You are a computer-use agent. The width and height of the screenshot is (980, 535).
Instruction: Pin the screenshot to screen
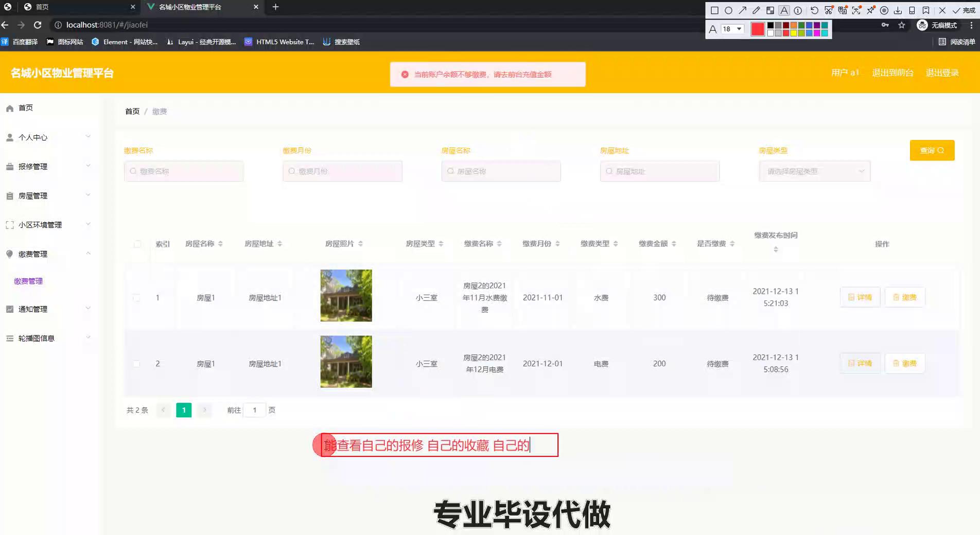tap(870, 10)
